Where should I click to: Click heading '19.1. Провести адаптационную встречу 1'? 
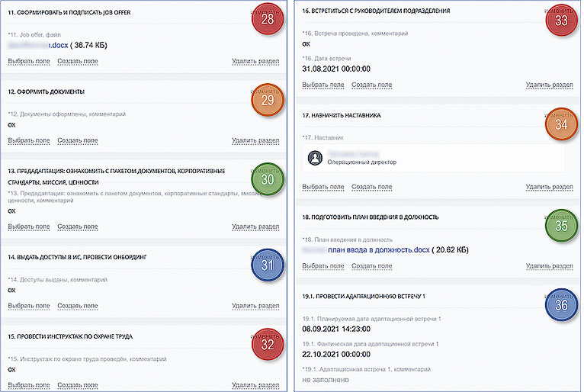pos(364,297)
